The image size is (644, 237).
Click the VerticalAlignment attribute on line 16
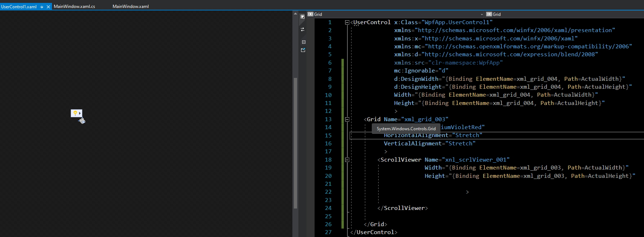pyautogui.click(x=430, y=143)
